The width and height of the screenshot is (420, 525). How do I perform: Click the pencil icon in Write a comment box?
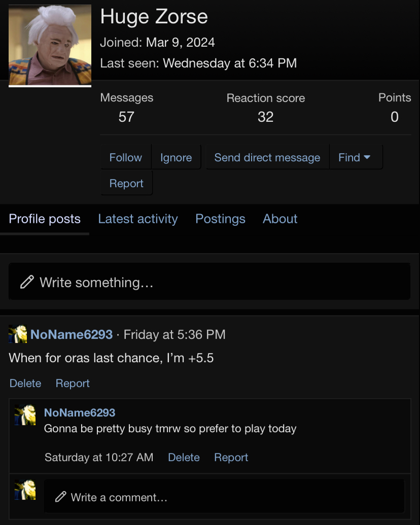tap(61, 497)
